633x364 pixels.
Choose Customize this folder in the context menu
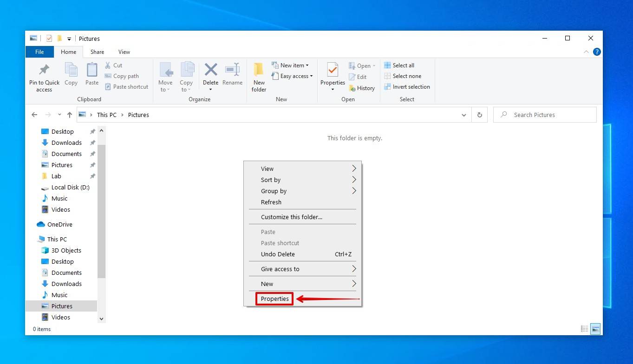(x=291, y=217)
